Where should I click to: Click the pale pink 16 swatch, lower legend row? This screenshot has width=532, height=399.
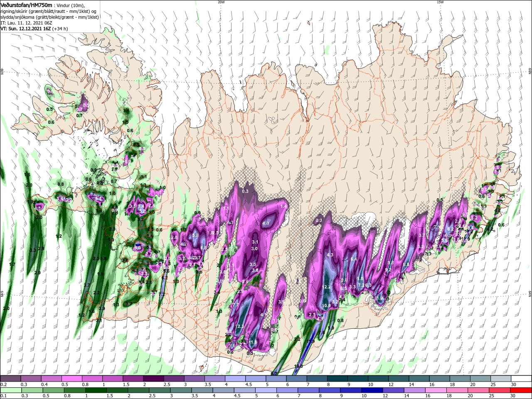[x=436, y=390]
